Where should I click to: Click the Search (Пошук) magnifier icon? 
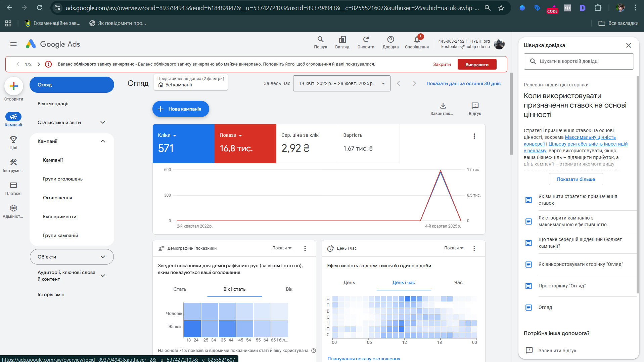[320, 40]
